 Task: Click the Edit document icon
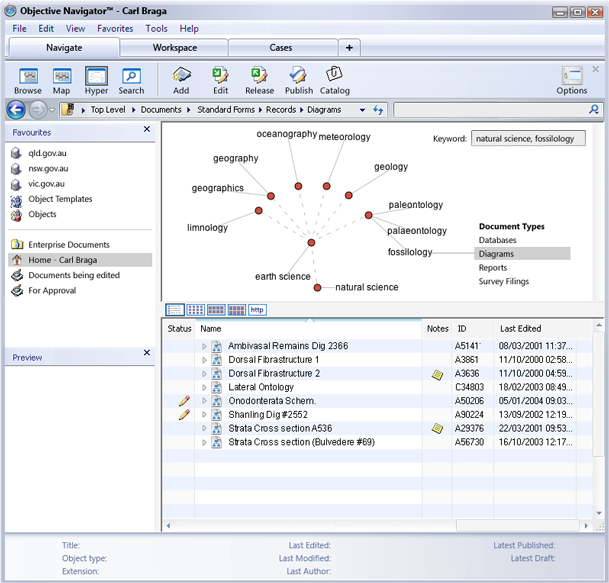tap(220, 80)
